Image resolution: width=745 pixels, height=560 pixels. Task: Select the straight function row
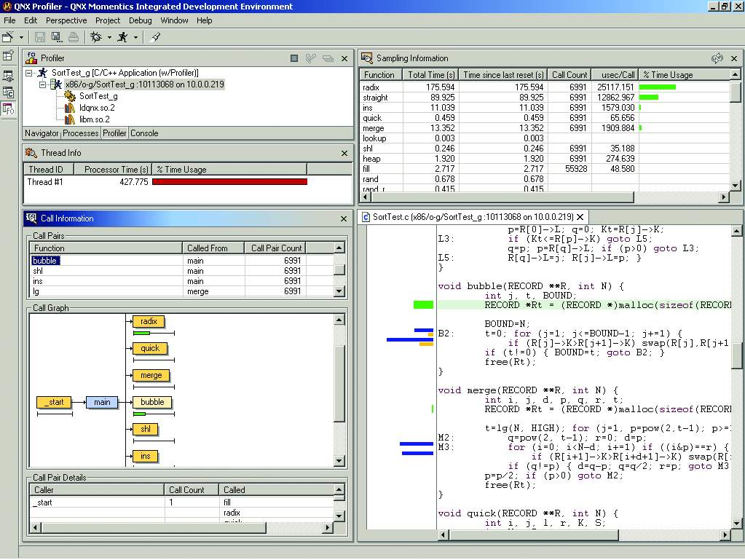(x=545, y=98)
